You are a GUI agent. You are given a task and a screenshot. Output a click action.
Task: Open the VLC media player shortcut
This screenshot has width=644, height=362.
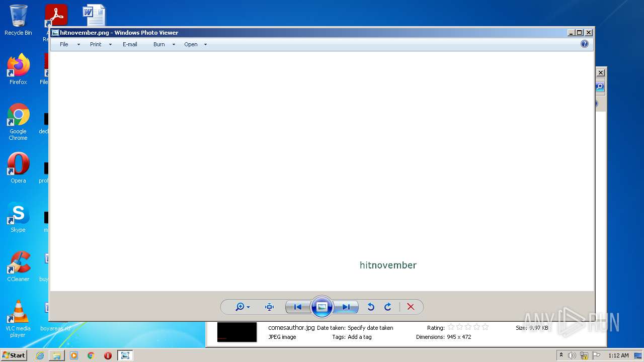(18, 319)
